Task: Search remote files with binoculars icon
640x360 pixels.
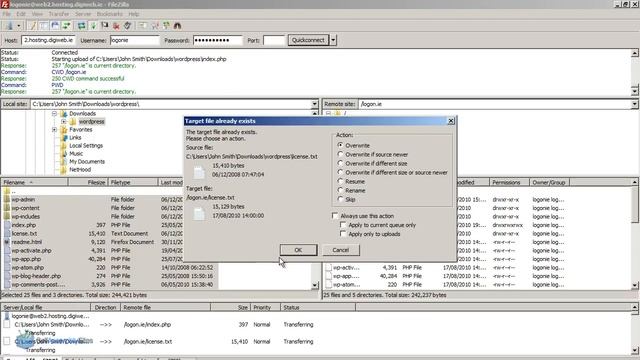Action: tap(178, 26)
